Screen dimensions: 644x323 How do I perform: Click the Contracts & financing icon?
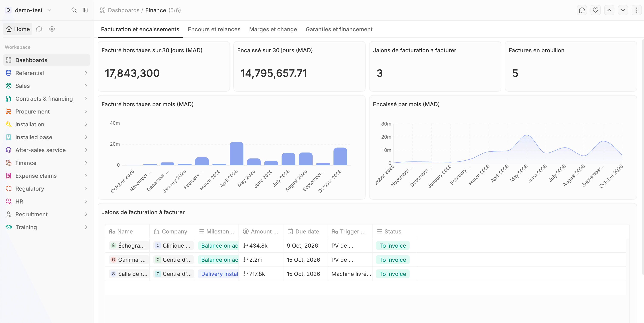(x=9, y=99)
